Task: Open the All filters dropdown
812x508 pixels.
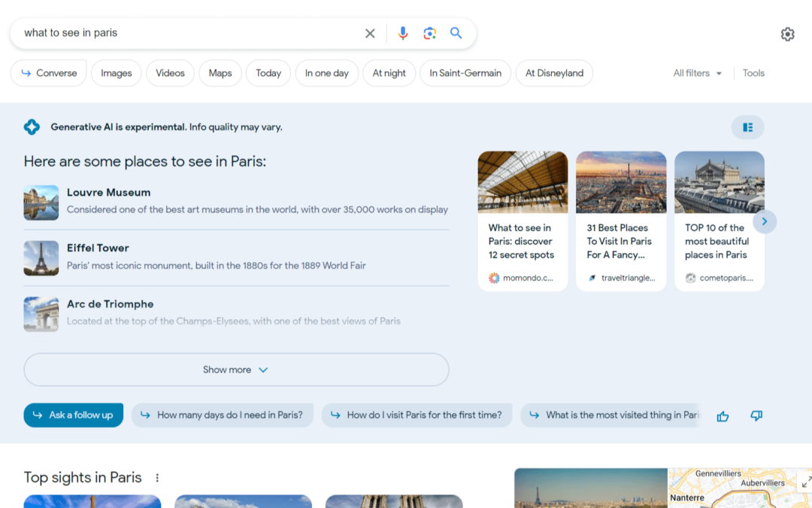Action: point(697,73)
